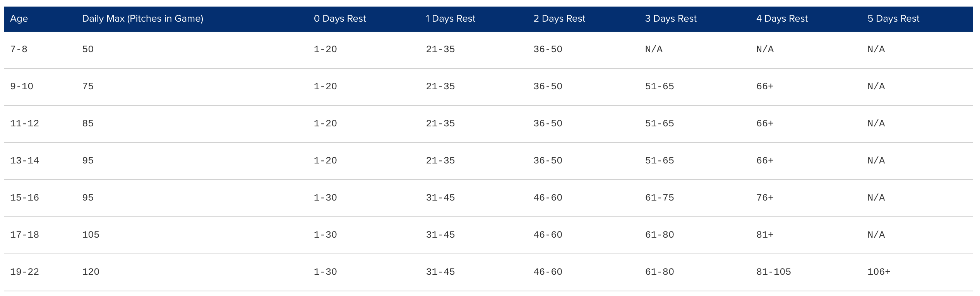The height and width of the screenshot is (296, 980).
Task: Click the 2 Days Rest column header
Action: click(559, 19)
